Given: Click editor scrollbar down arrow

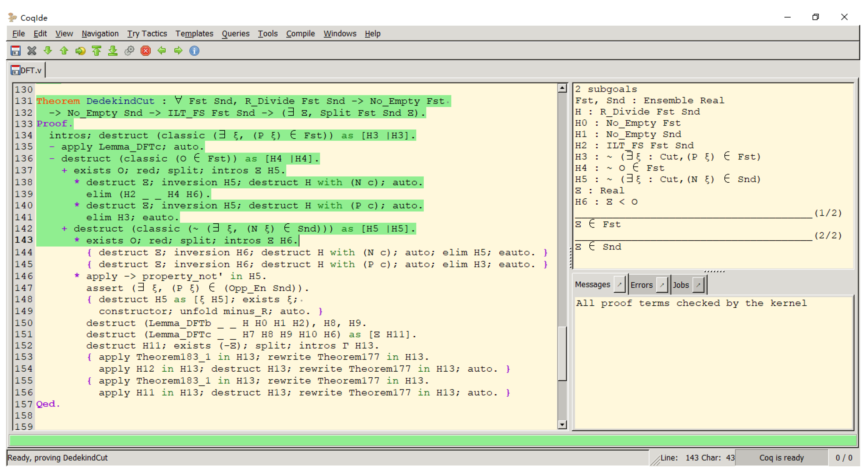Looking at the screenshot, I should pos(562,425).
